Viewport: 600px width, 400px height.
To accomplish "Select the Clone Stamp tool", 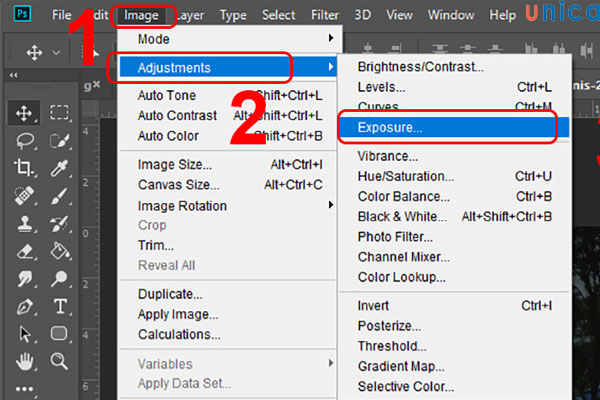I will click(23, 225).
